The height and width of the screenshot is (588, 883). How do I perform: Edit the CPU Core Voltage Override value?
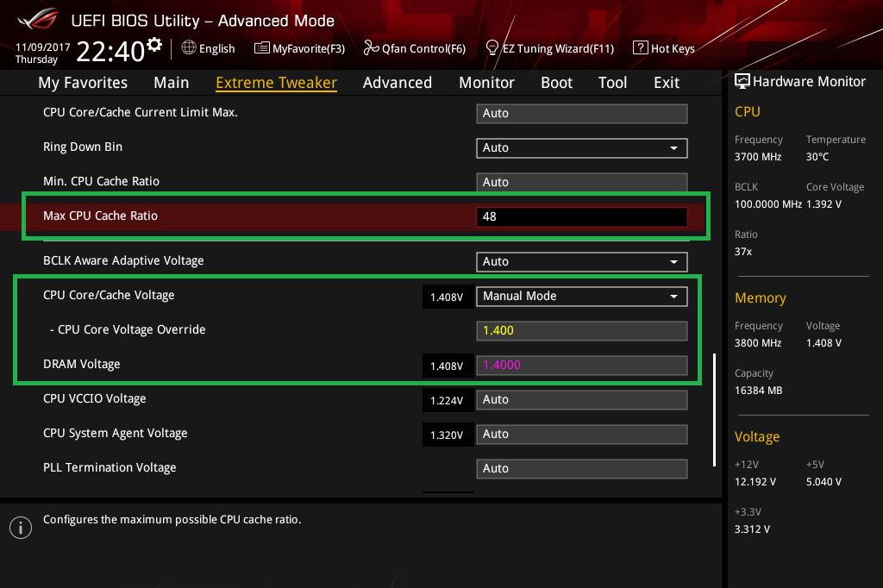(x=582, y=330)
